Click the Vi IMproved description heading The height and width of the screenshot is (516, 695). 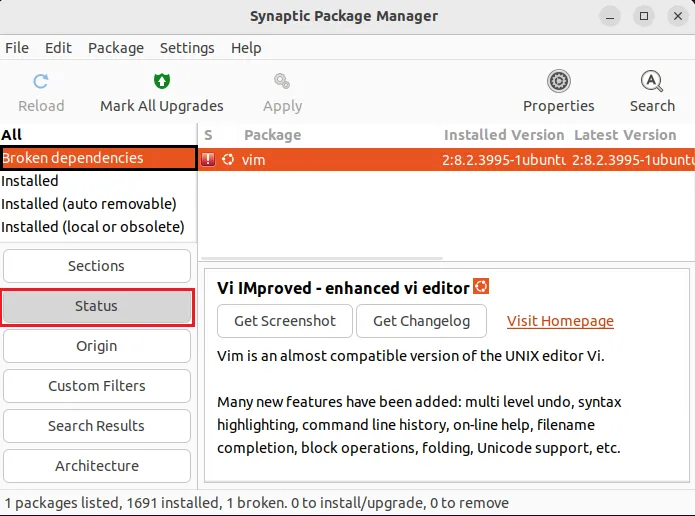click(x=343, y=288)
